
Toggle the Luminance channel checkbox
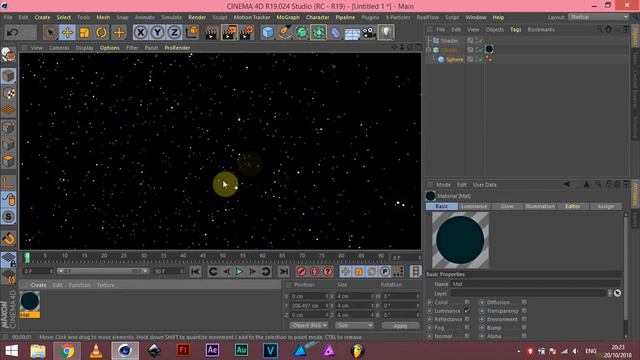(x=467, y=311)
